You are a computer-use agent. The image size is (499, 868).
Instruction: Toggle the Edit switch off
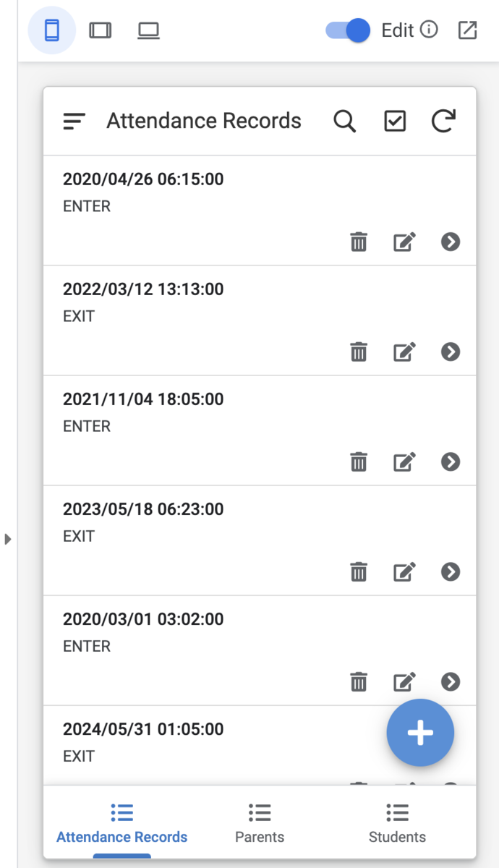[x=348, y=30]
